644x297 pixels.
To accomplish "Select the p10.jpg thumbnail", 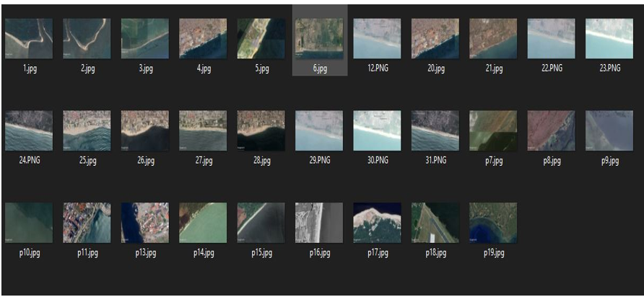I will [29, 223].
